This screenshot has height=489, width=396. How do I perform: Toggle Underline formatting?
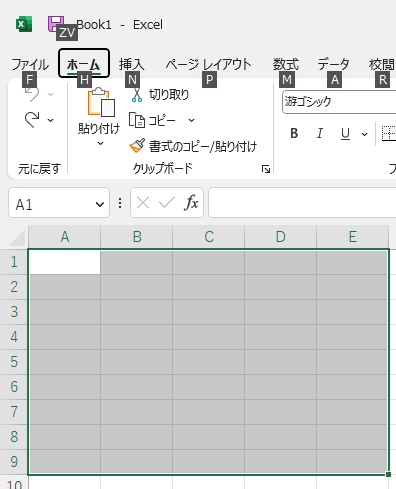[x=345, y=133]
